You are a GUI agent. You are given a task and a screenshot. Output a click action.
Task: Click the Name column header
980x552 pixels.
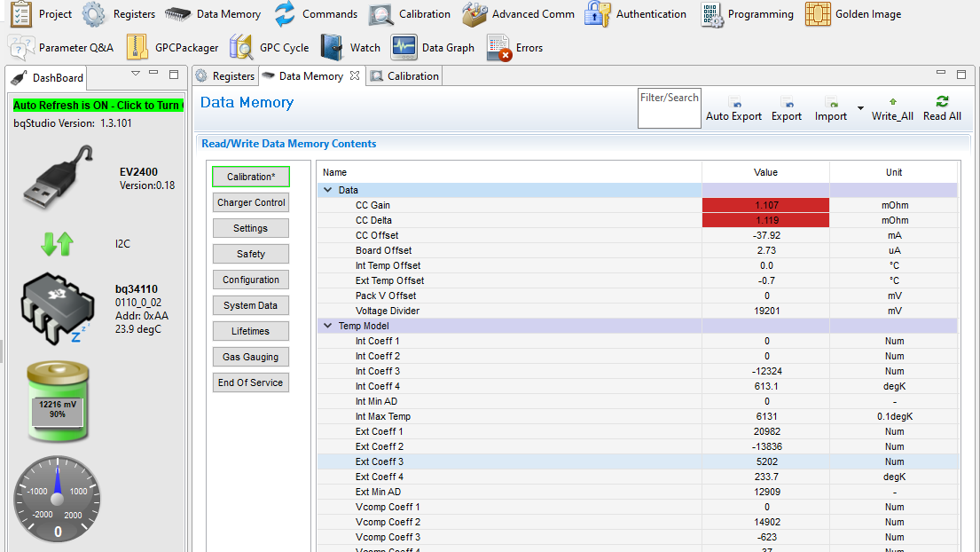[x=509, y=172]
